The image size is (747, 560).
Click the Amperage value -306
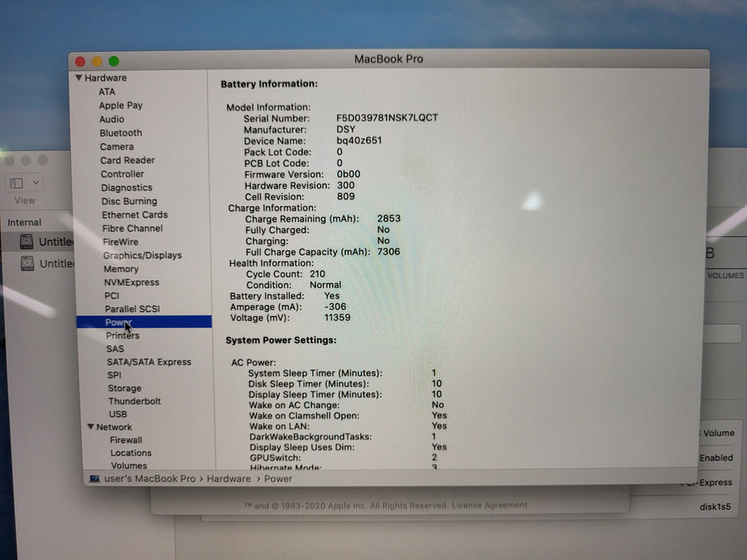[335, 306]
